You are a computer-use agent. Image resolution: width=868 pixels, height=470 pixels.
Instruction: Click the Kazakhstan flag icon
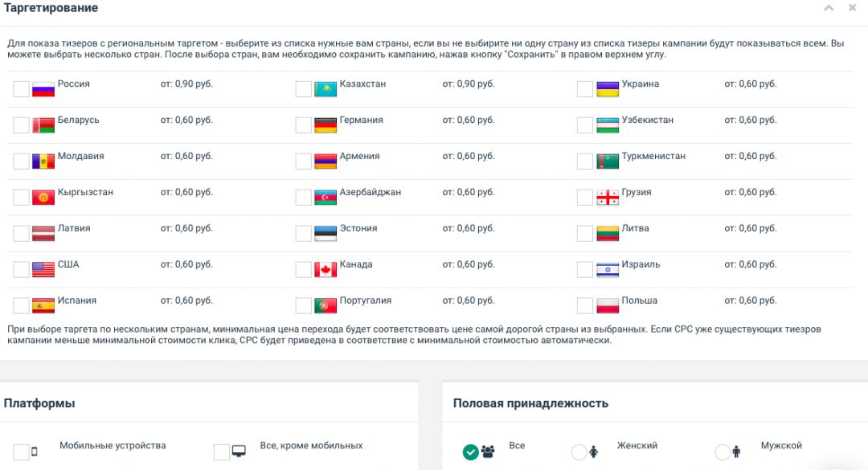coord(325,88)
